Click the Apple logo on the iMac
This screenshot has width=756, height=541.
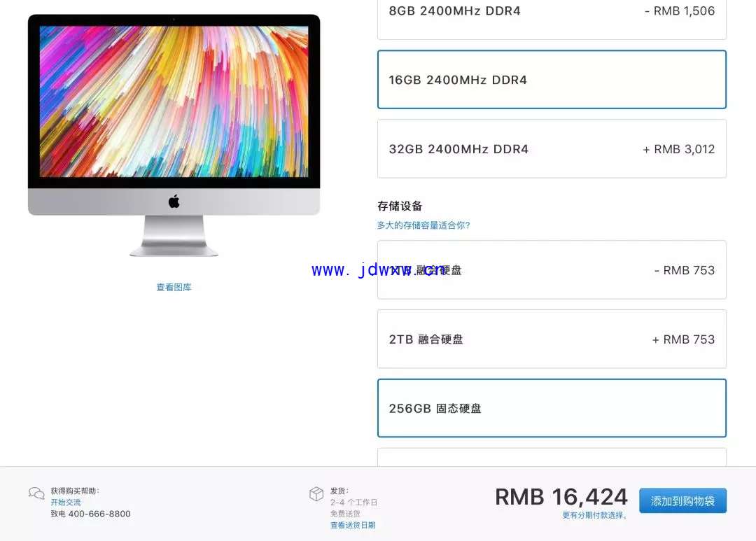pyautogui.click(x=174, y=201)
